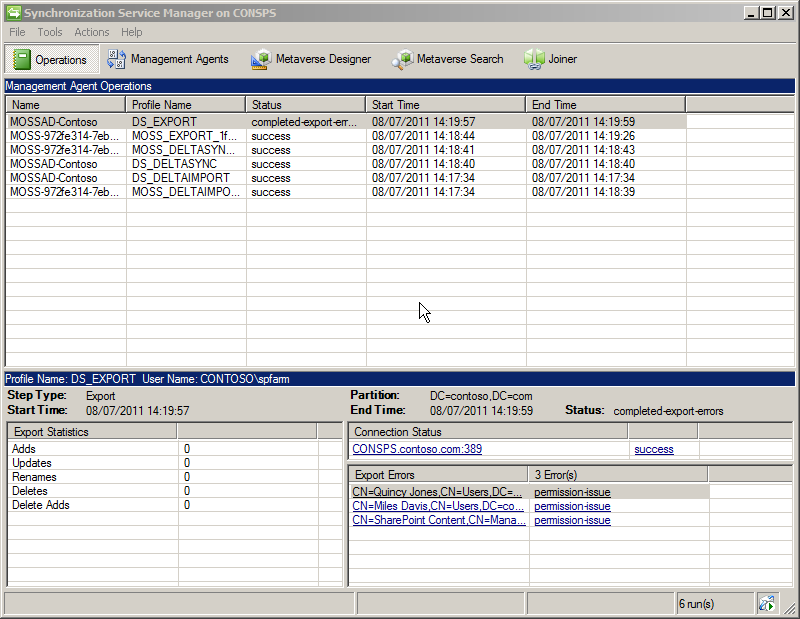
Task: Click the Updates row in Export Statistics
Action: pos(174,463)
